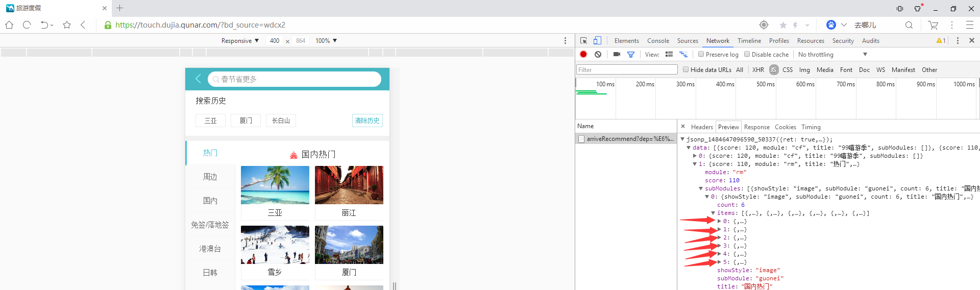Open the browser hamburger menu
Image resolution: width=980 pixels, height=290 pixels.
click(x=970, y=25)
